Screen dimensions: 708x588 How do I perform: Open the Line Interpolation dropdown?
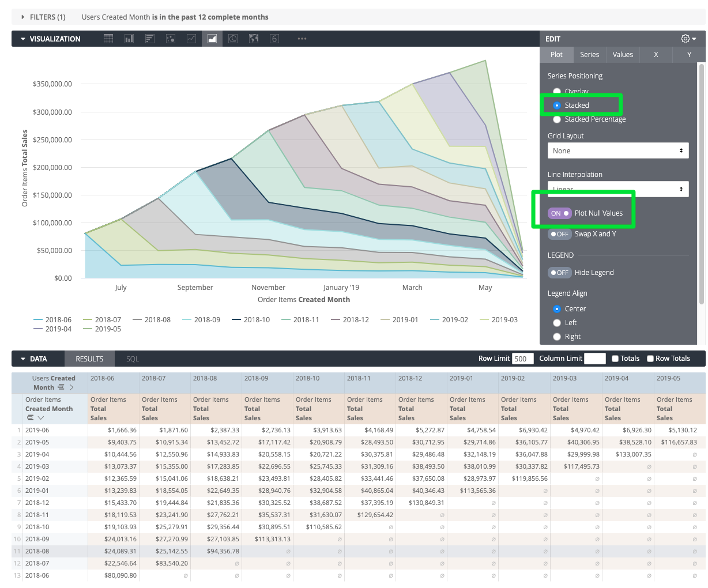pyautogui.click(x=618, y=189)
